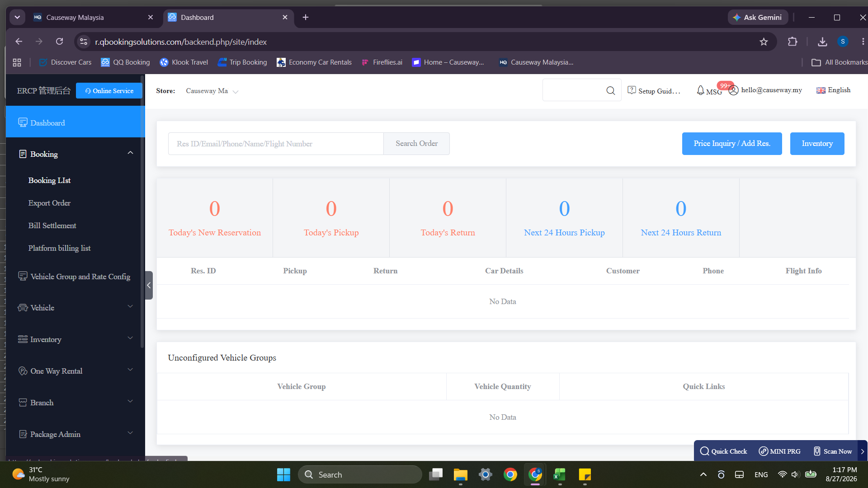Open Booking LIst menu item

(49, 180)
